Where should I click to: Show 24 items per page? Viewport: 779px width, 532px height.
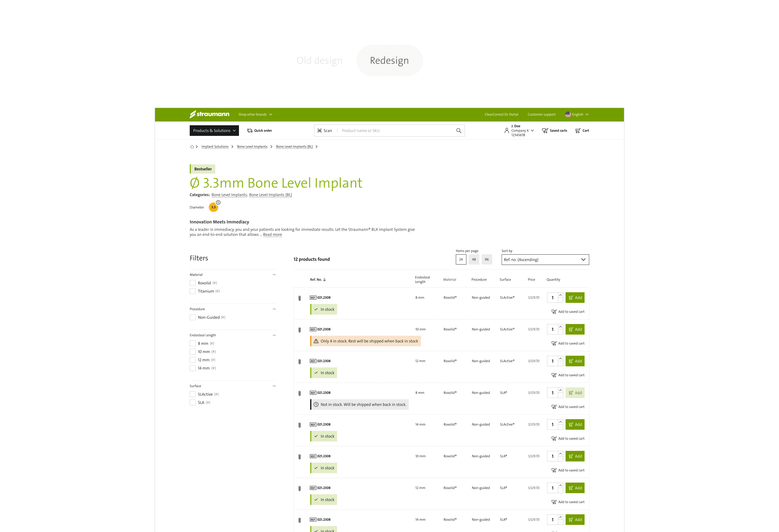tap(461, 260)
